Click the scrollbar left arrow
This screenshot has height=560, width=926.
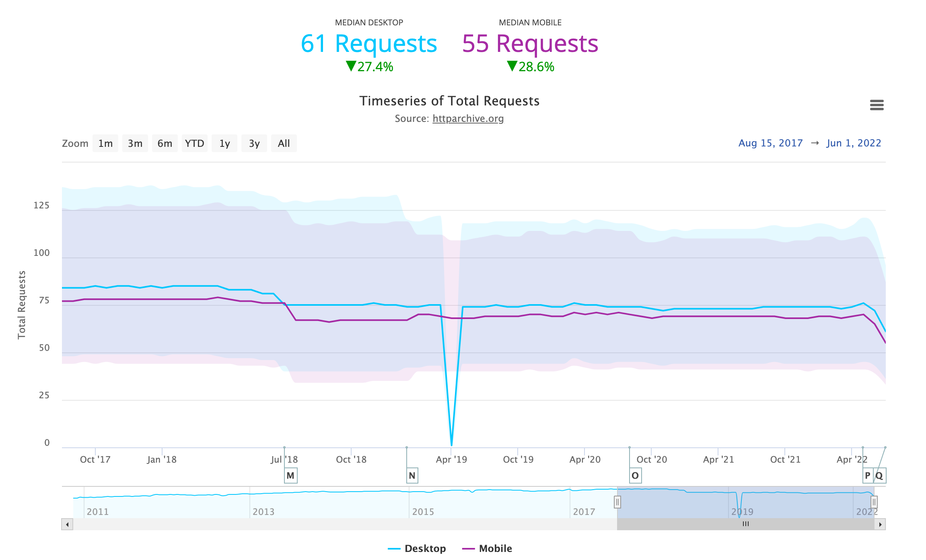67,524
